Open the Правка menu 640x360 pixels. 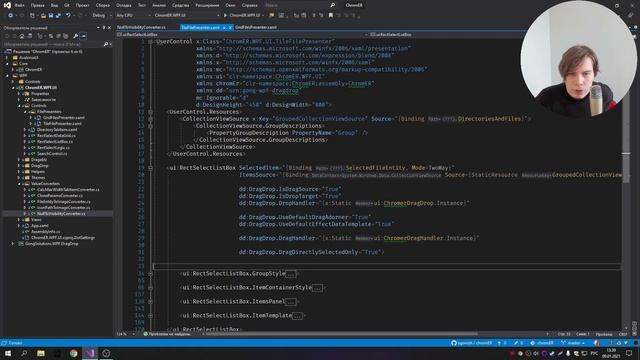point(37,5)
